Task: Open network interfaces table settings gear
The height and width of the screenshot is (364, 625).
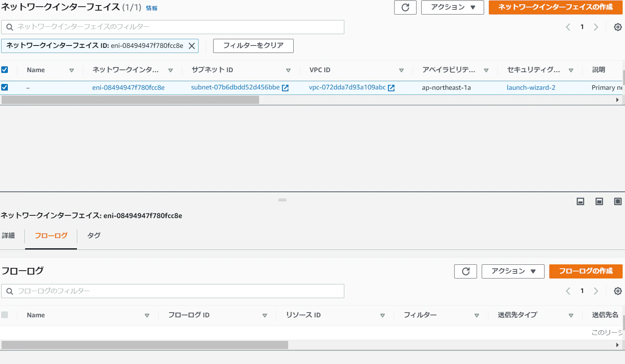Action: click(x=618, y=27)
